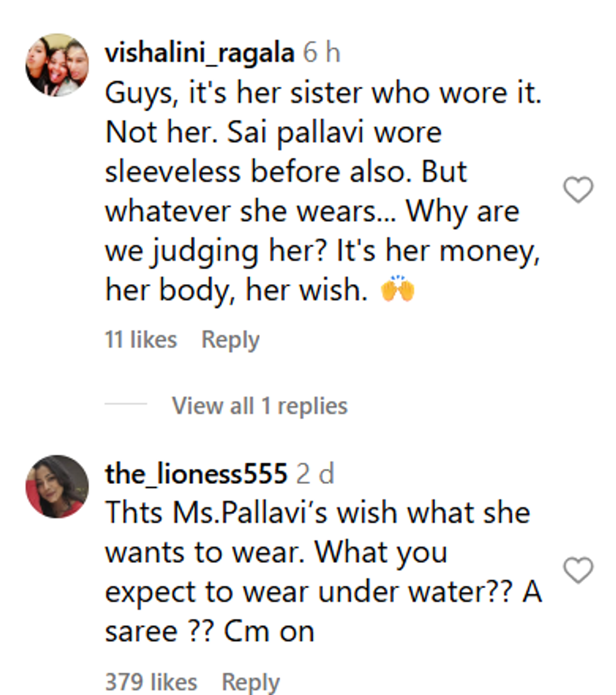Like the the_lioness555 comment with the heart
Image resolution: width=616 pixels, height=695 pixels.
(578, 570)
